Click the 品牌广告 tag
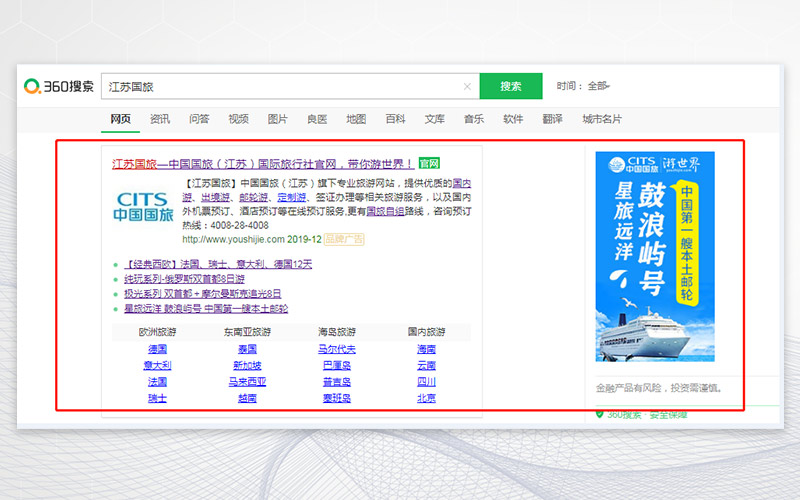The width and height of the screenshot is (800, 500). pyautogui.click(x=344, y=239)
